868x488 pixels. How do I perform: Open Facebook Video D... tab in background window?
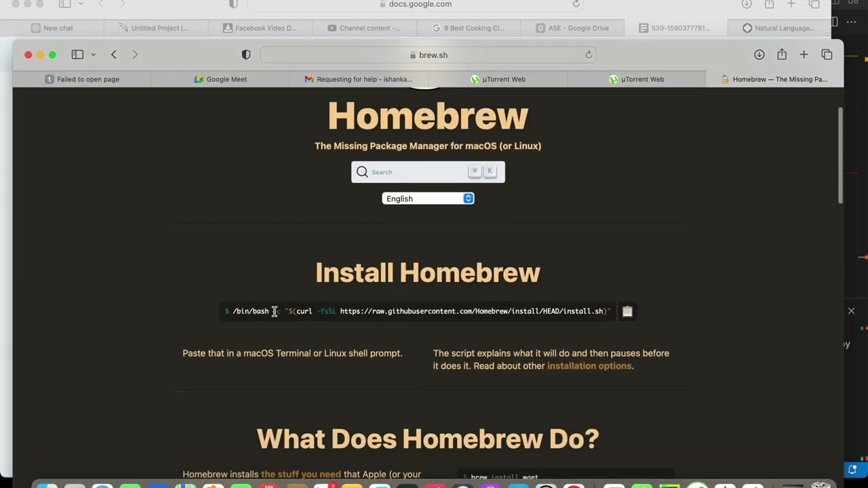260,28
